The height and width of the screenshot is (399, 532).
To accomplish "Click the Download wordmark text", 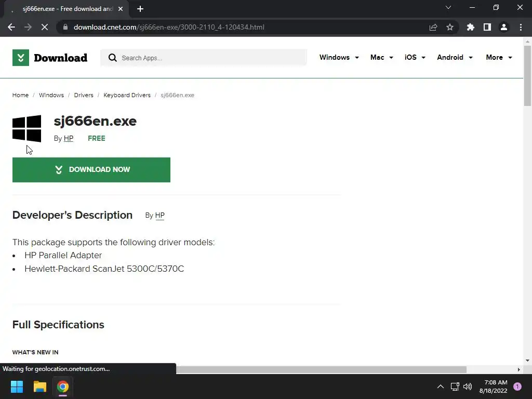I will [61, 58].
